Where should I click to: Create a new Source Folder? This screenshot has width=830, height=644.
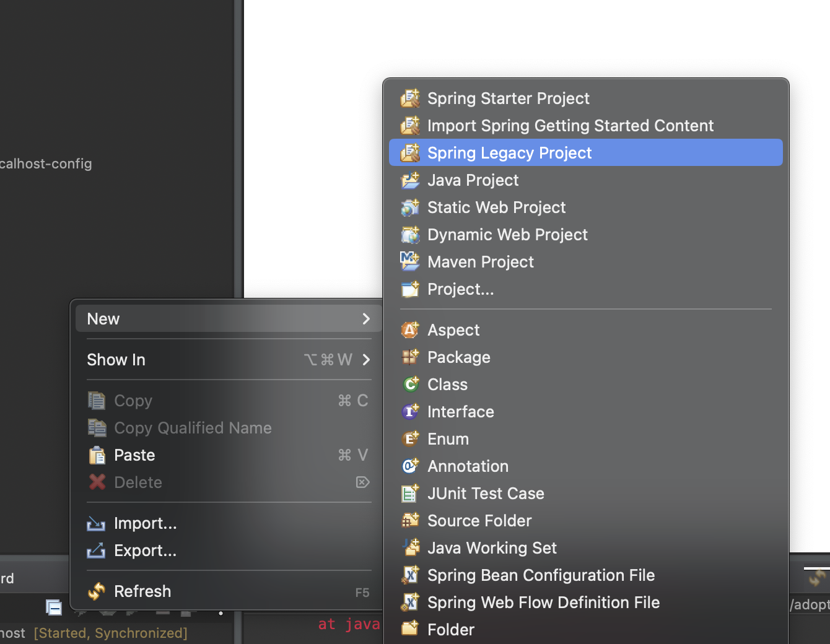(x=586, y=521)
